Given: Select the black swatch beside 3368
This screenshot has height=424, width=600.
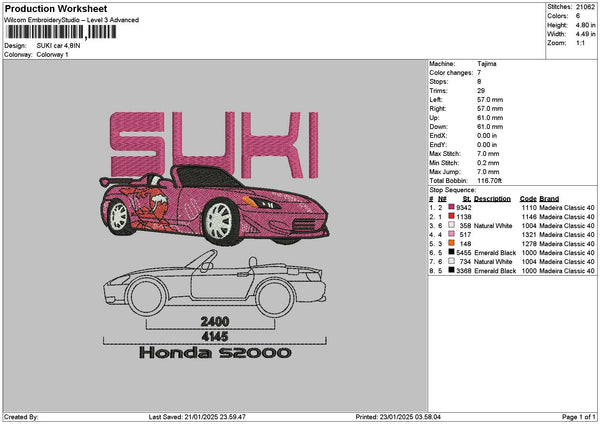Looking at the screenshot, I should pos(452,270).
